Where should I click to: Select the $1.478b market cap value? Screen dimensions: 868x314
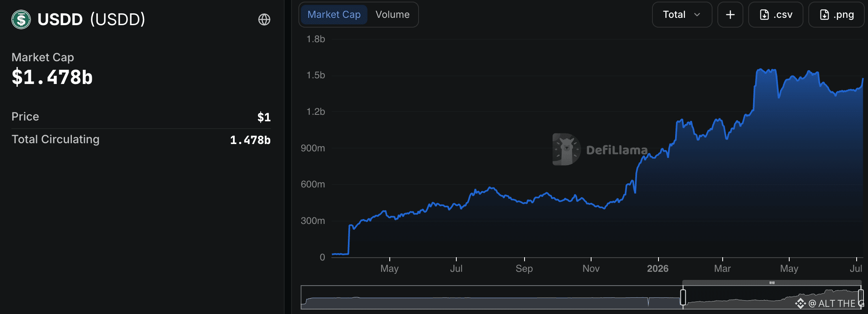tap(52, 77)
